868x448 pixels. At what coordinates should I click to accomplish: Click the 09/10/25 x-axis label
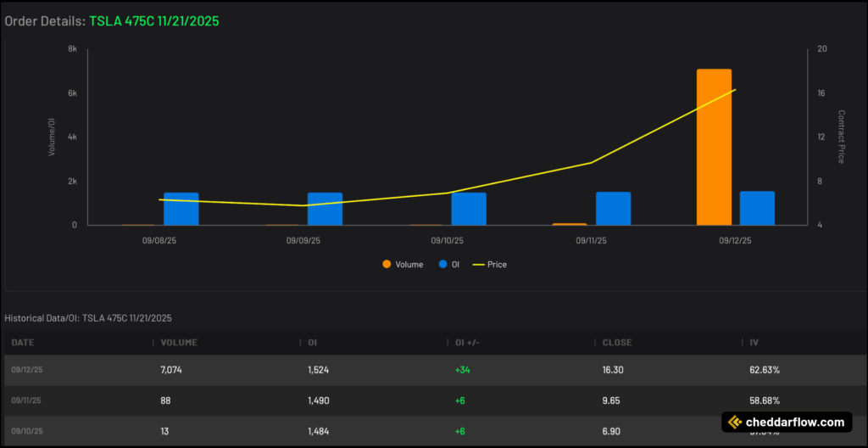(448, 241)
